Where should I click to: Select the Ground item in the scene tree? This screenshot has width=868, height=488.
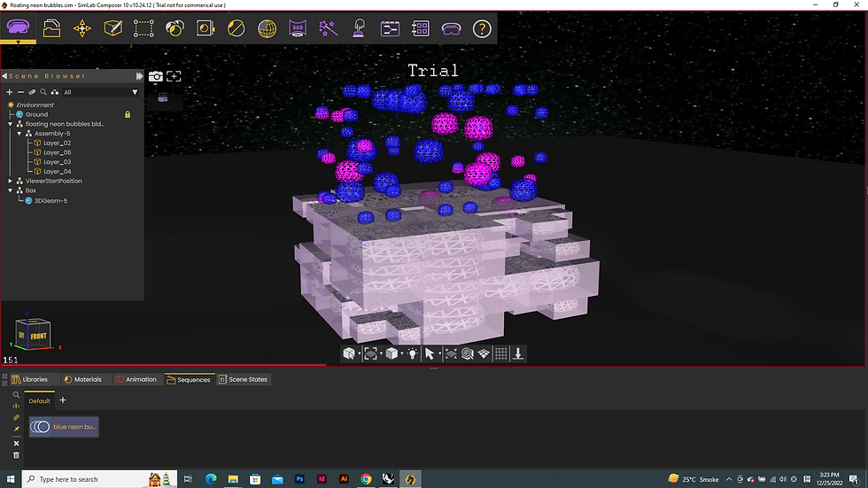[36, 114]
